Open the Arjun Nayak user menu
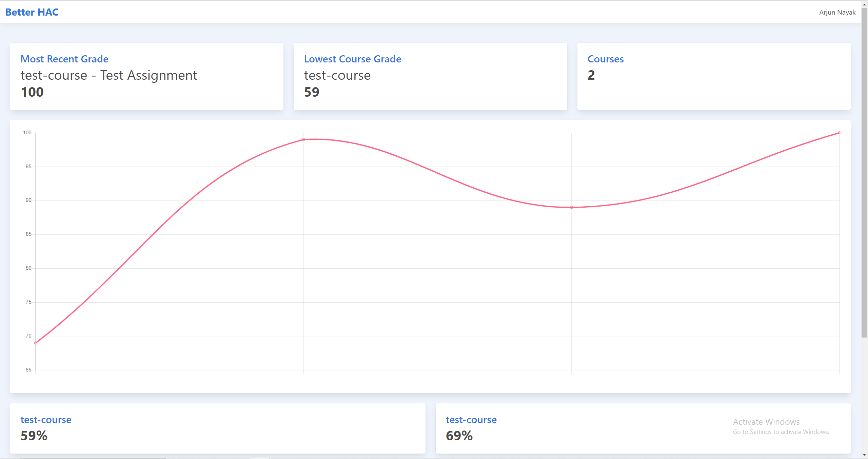 pos(837,12)
